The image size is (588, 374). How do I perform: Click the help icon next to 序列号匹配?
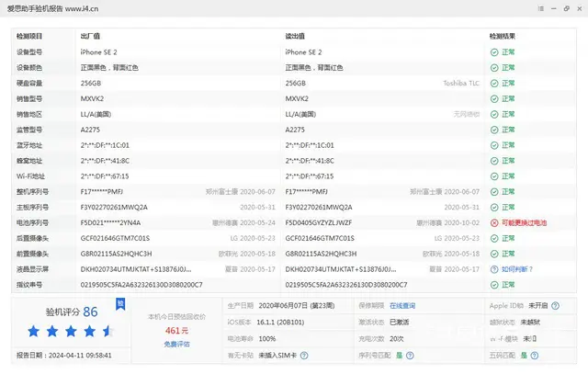(x=410, y=356)
